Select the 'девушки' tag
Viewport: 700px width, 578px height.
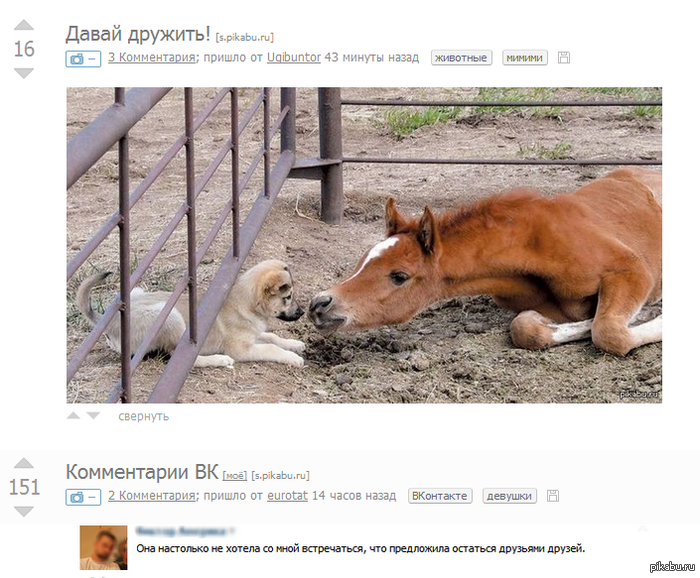click(x=509, y=496)
